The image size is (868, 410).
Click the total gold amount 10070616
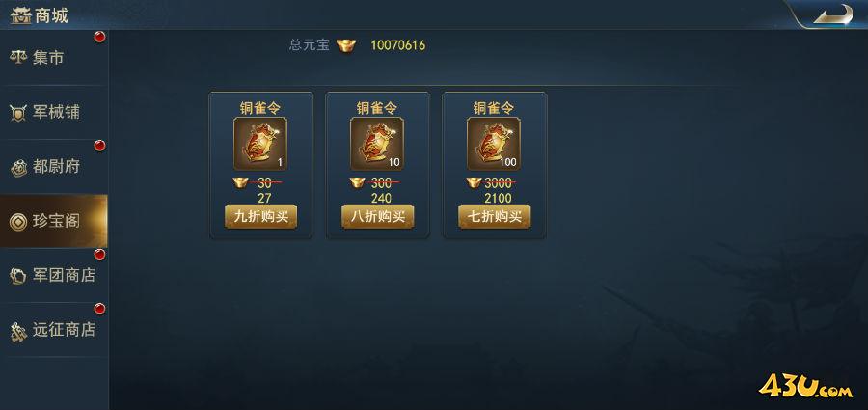[x=398, y=45]
